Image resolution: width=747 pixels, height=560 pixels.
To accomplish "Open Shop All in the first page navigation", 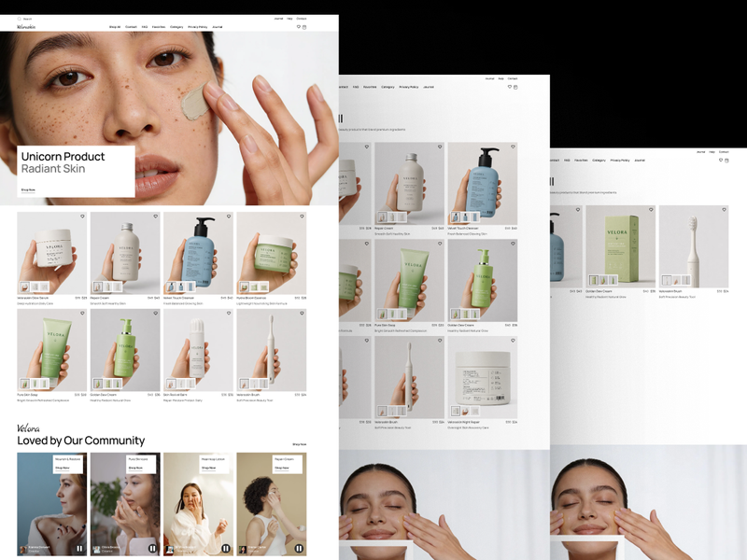I will pos(115,27).
